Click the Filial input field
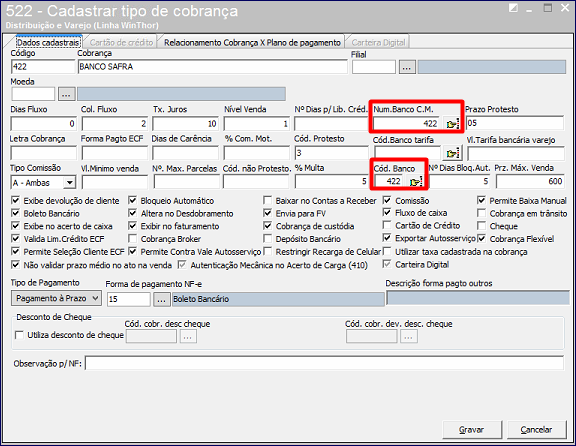The height and width of the screenshot is (446, 576). 374,67
